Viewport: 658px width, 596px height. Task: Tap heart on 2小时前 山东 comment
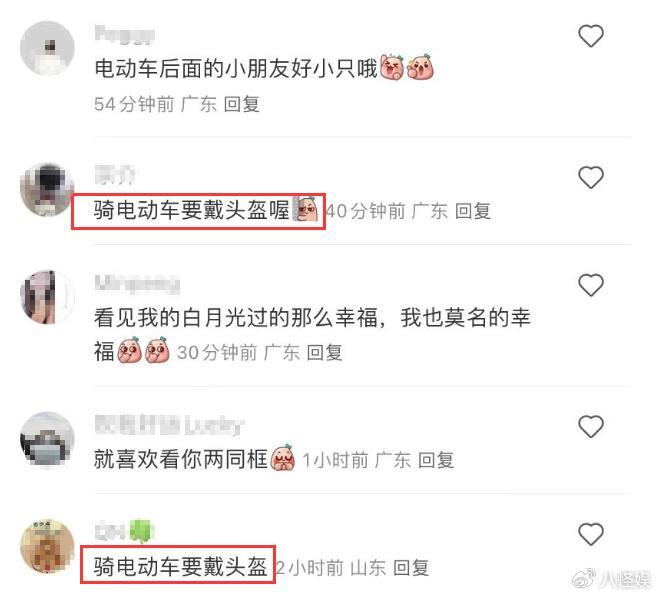pyautogui.click(x=591, y=534)
